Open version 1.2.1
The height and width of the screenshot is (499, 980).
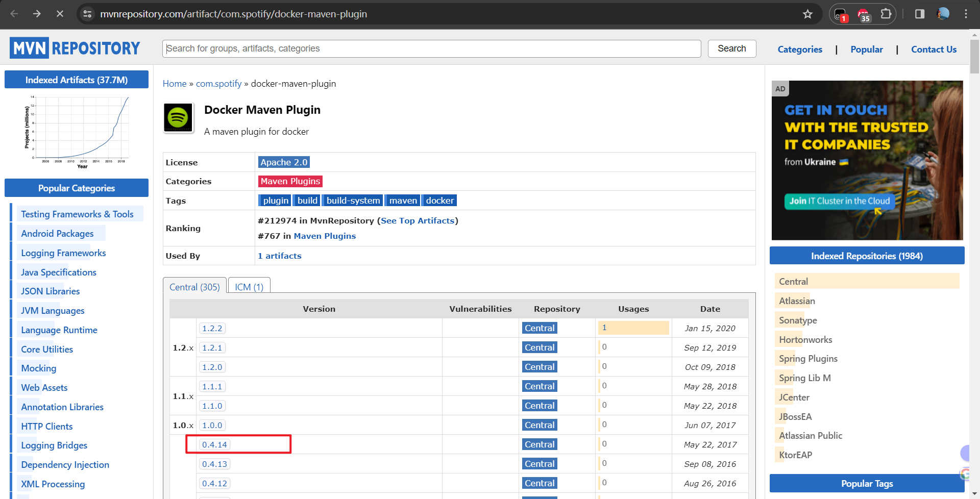212,347
